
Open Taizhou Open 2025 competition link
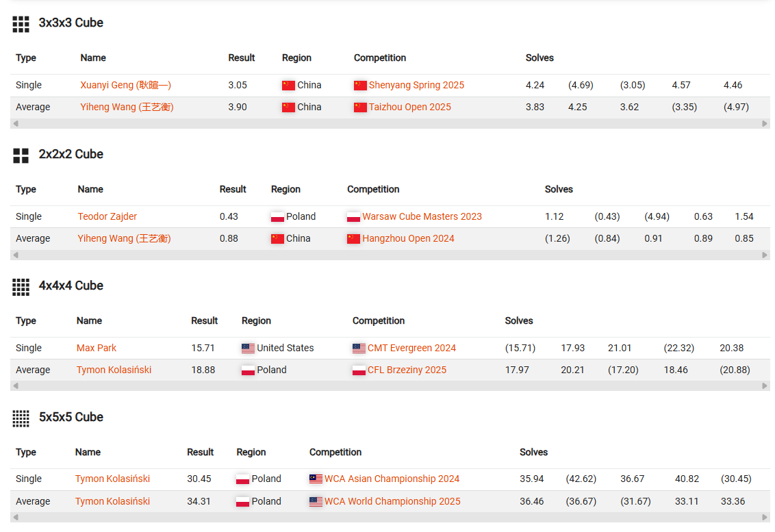coord(409,107)
